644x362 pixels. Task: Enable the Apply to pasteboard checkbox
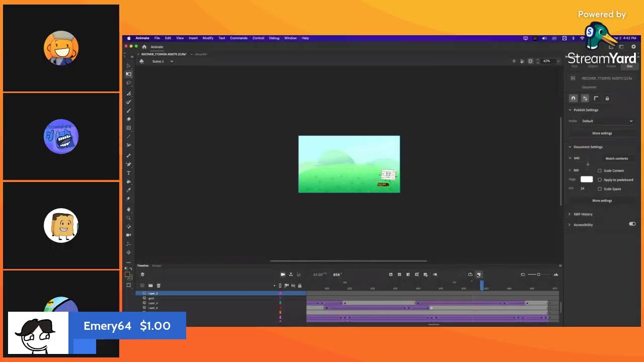coord(600,179)
